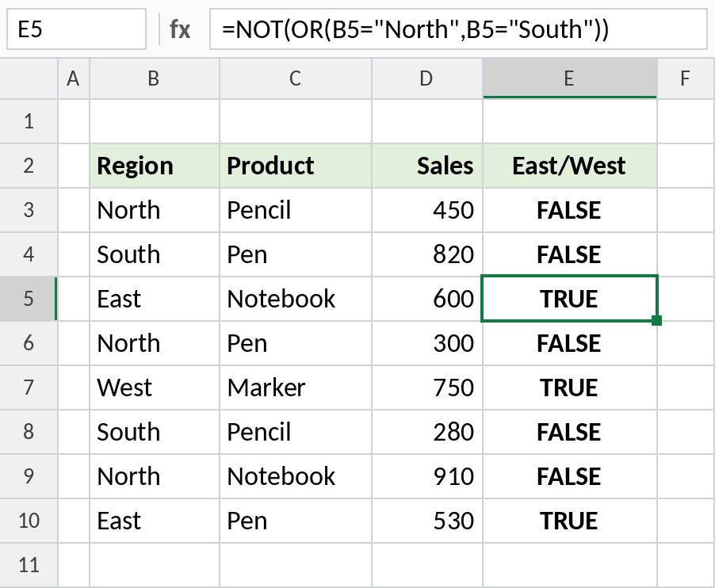
Task: Select column D header
Action: pos(426,78)
